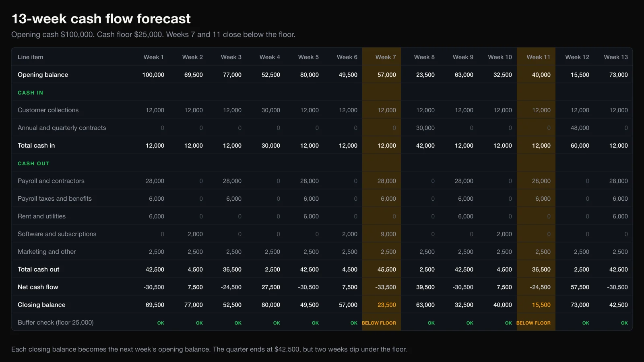Select the "Opening balance" row label
644x362 pixels.
43,75
